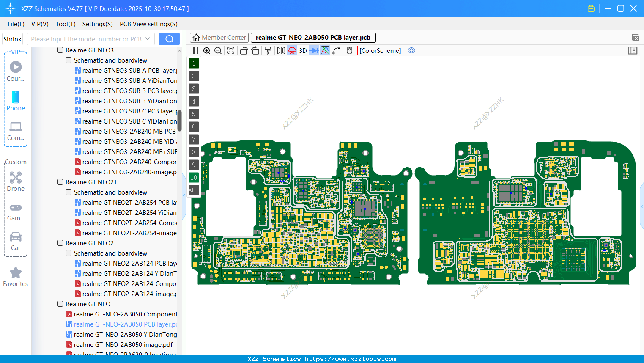The height and width of the screenshot is (363, 644).
Task: Click the mouse settings icon
Action: point(349,51)
